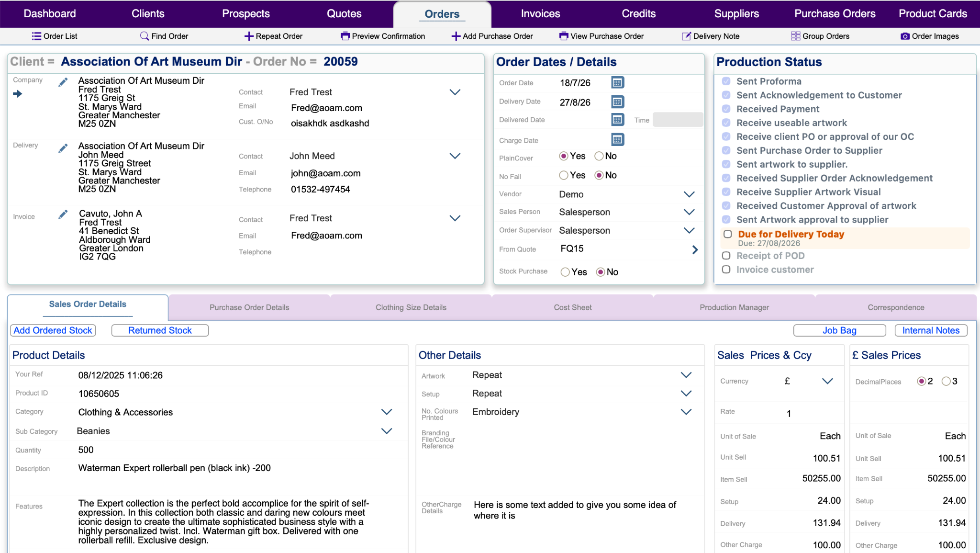Click the Preview Confirmation printer icon
The height and width of the screenshot is (553, 980).
tap(345, 36)
